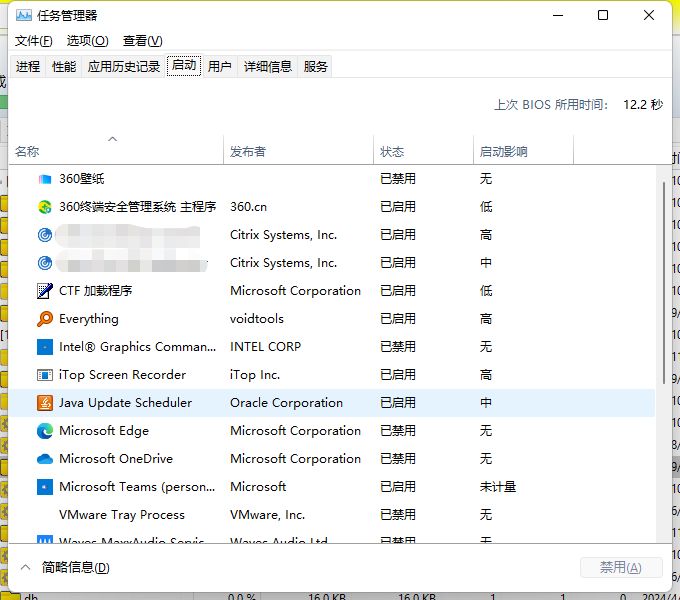Click the Task Manager title bar icon
The image size is (680, 600).
coord(24,16)
